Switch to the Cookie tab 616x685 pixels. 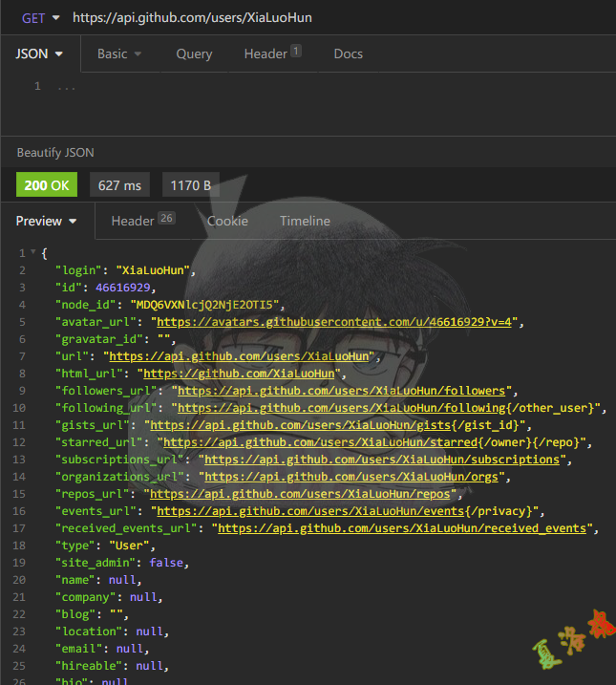(227, 221)
